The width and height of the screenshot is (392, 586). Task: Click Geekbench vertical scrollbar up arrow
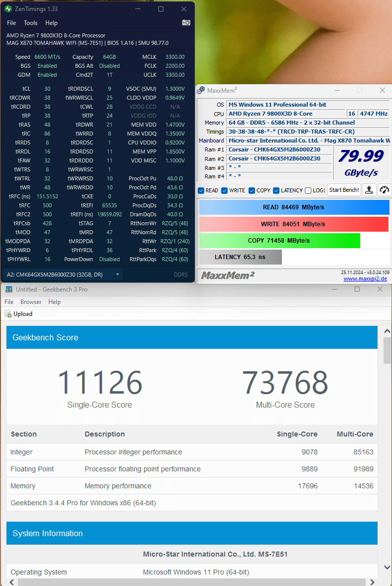387,331
